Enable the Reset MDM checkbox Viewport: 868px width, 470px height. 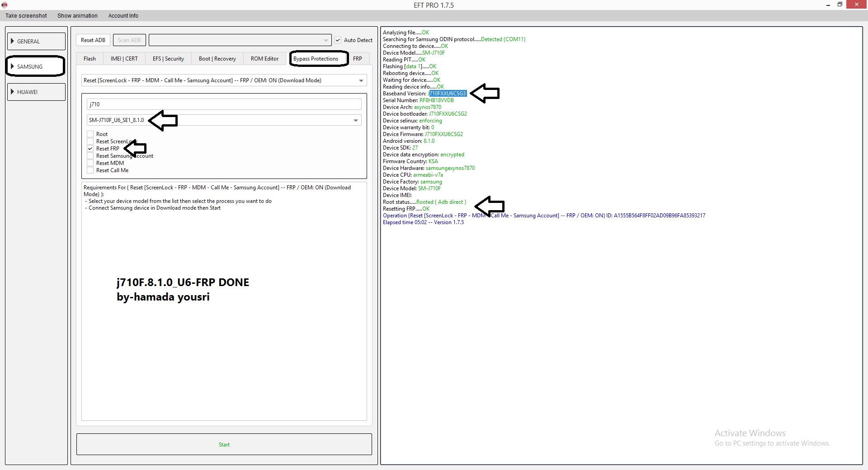(x=90, y=163)
